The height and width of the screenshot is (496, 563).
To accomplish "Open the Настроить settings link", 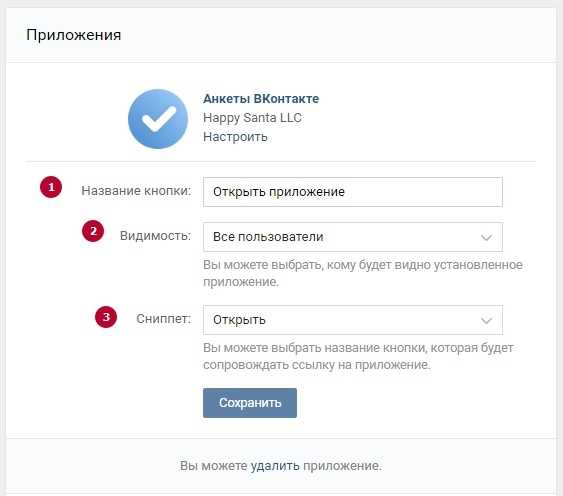I will click(x=235, y=137).
